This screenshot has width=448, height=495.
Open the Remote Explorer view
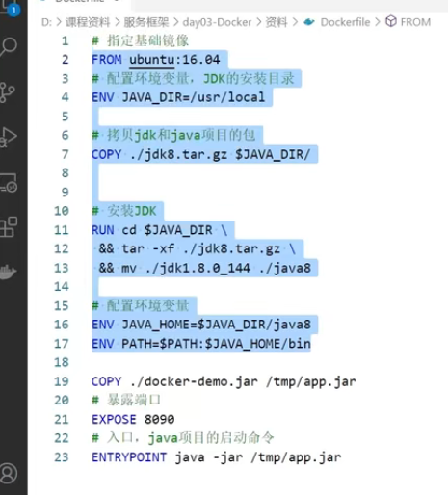click(x=9, y=183)
